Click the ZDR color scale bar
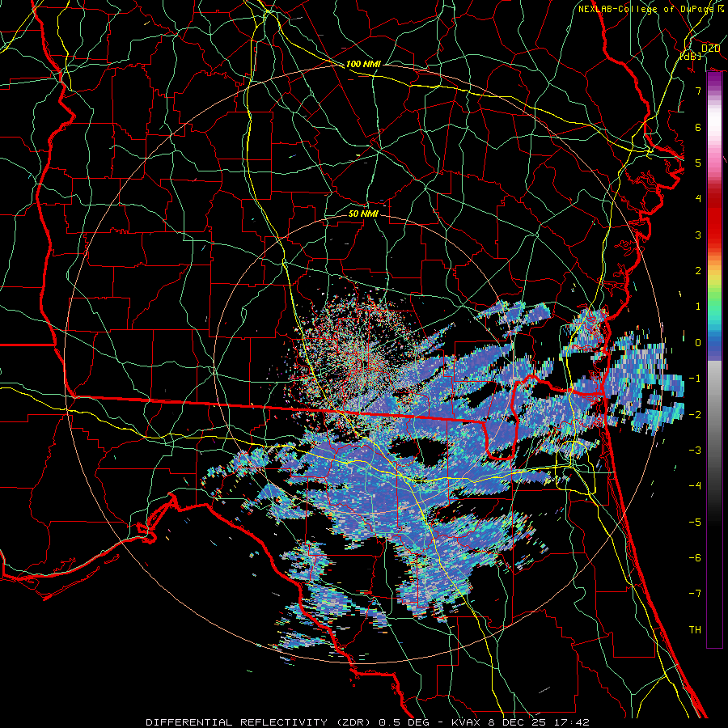This screenshot has height=728, width=728. pyautogui.click(x=714, y=360)
